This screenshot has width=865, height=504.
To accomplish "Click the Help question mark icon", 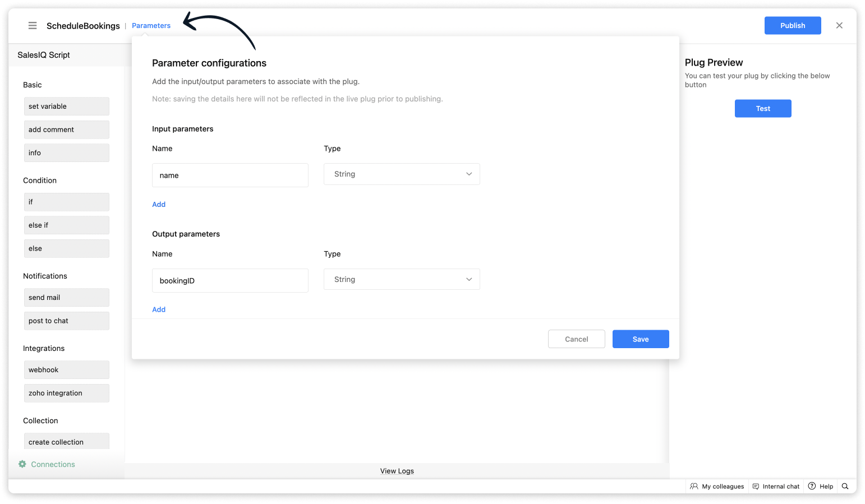I will coord(812,486).
